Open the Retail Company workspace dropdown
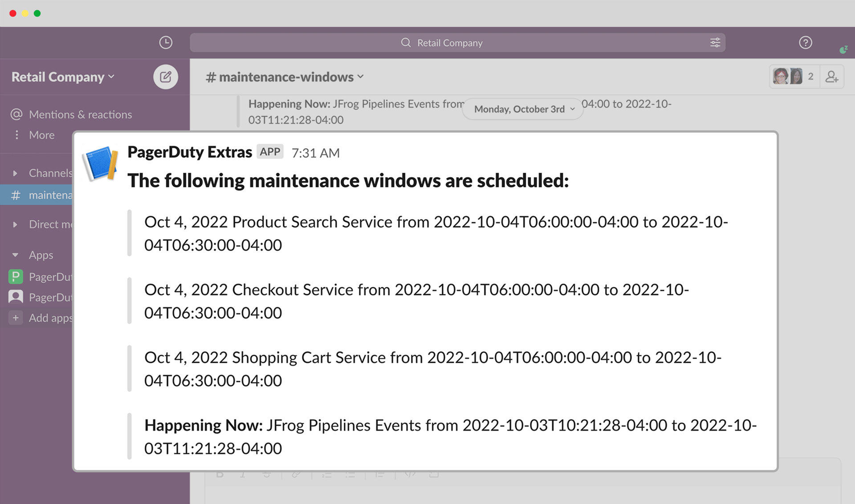855x504 pixels. (63, 77)
